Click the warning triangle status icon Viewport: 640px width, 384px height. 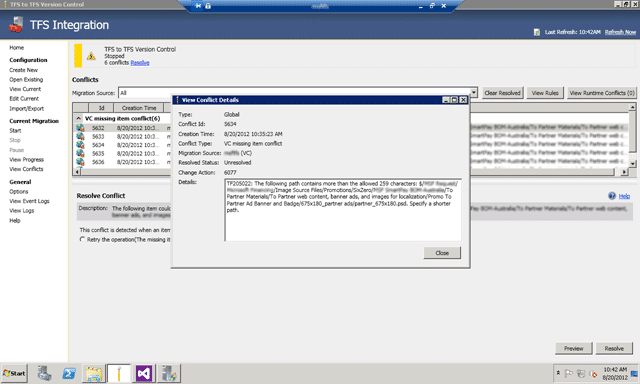click(91, 56)
